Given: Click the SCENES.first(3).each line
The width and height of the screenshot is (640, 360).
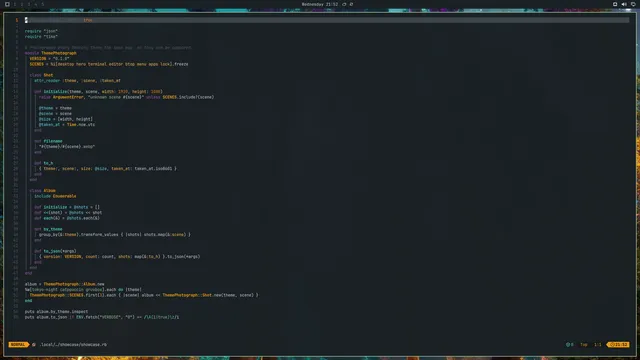Looking at the screenshot, I should 144,295.
